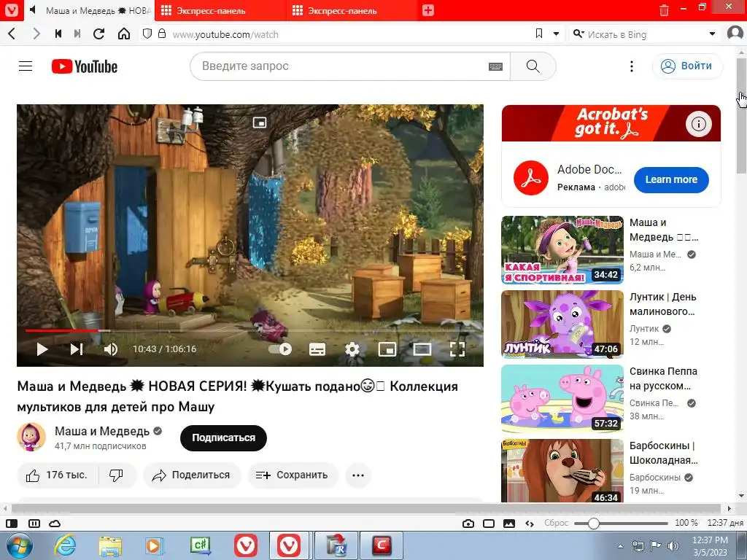Adjust the page zoom slider

pos(621,524)
